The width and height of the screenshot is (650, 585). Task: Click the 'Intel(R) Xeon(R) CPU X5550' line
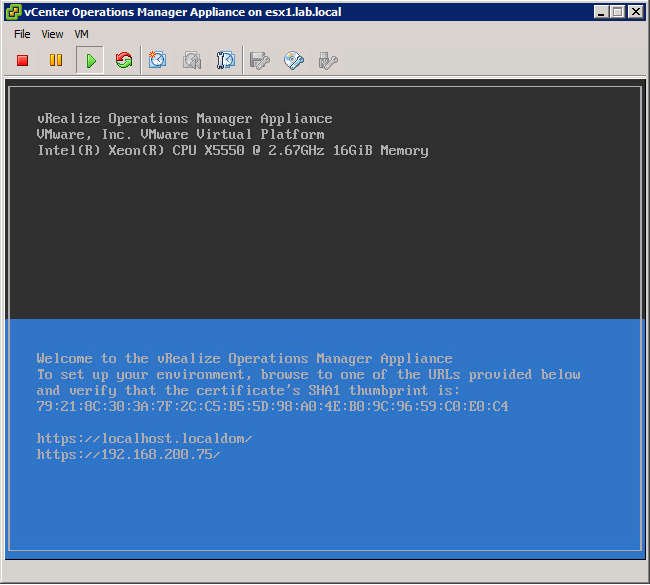click(233, 150)
